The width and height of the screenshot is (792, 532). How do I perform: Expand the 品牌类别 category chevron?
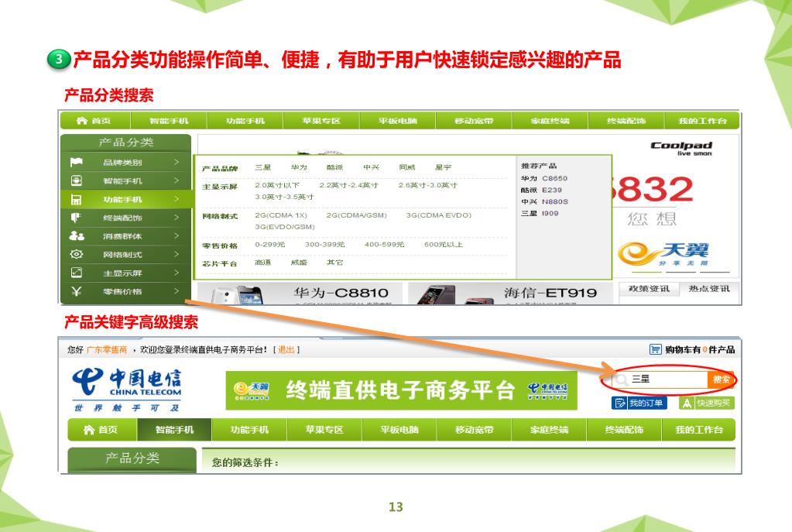click(x=177, y=162)
